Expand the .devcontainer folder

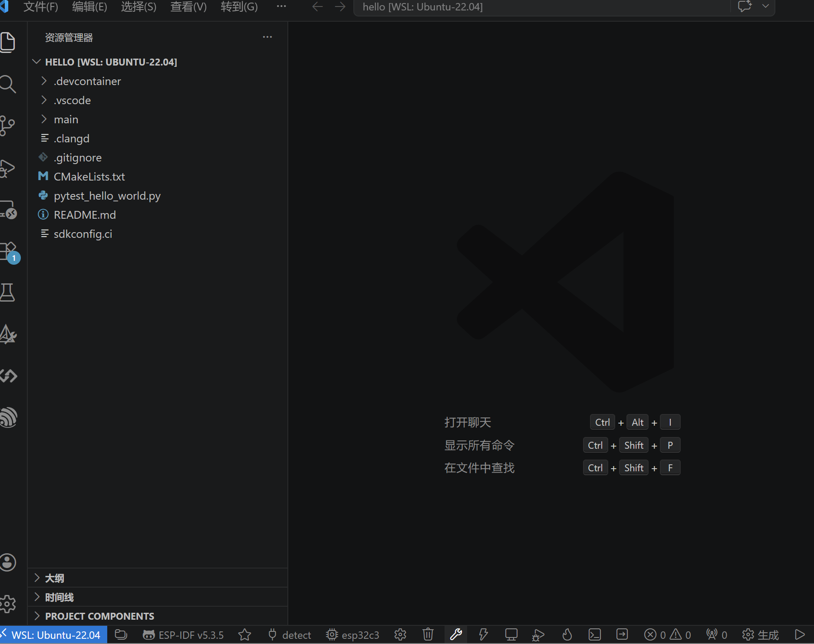click(158, 81)
